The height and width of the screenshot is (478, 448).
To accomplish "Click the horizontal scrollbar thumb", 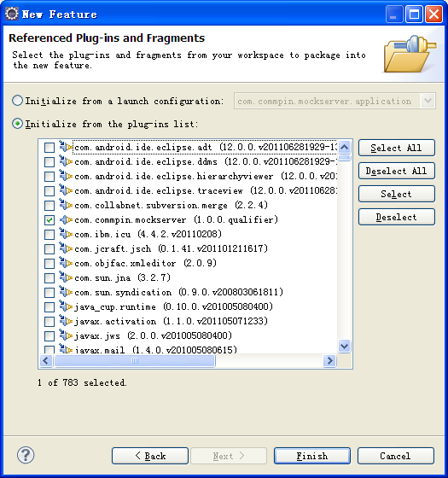I will 135,361.
